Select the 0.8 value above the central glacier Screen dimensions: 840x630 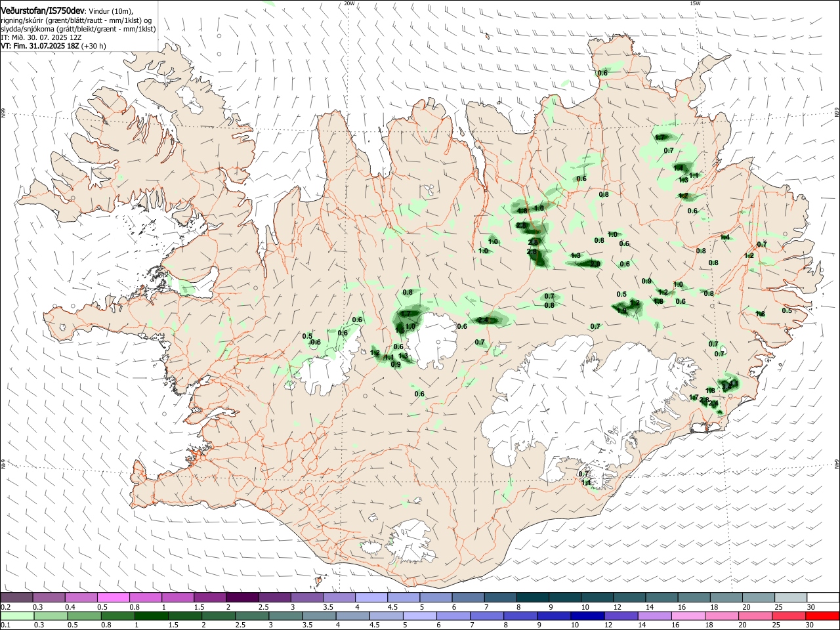coord(408,292)
